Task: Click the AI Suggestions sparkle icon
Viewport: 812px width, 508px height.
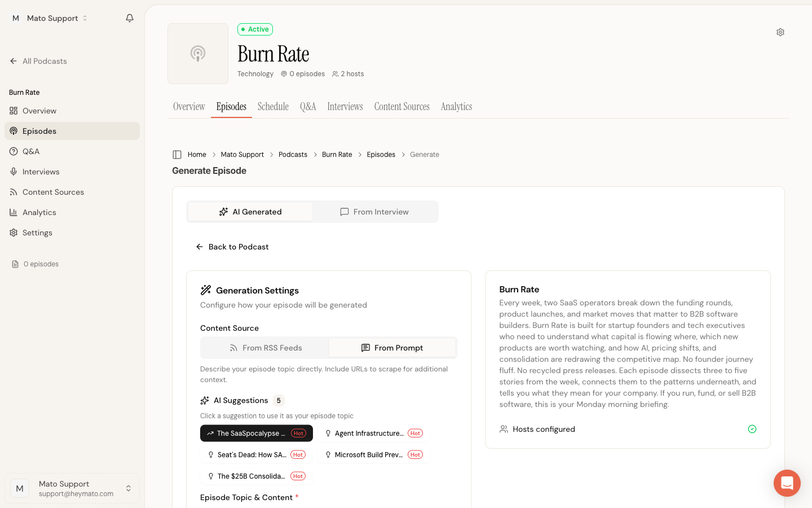Action: (x=205, y=400)
